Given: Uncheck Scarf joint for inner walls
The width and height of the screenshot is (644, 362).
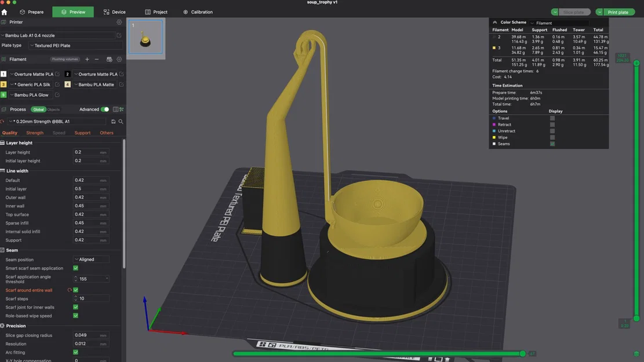Looking at the screenshot, I should point(75,307).
